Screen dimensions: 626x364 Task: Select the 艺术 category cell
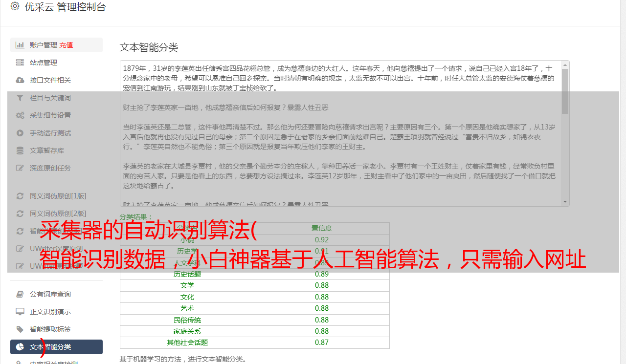click(x=187, y=308)
